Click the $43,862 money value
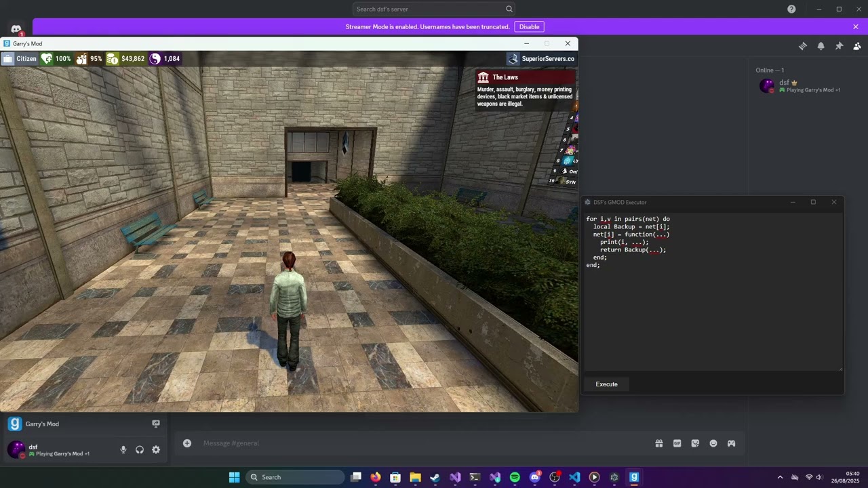 click(133, 59)
